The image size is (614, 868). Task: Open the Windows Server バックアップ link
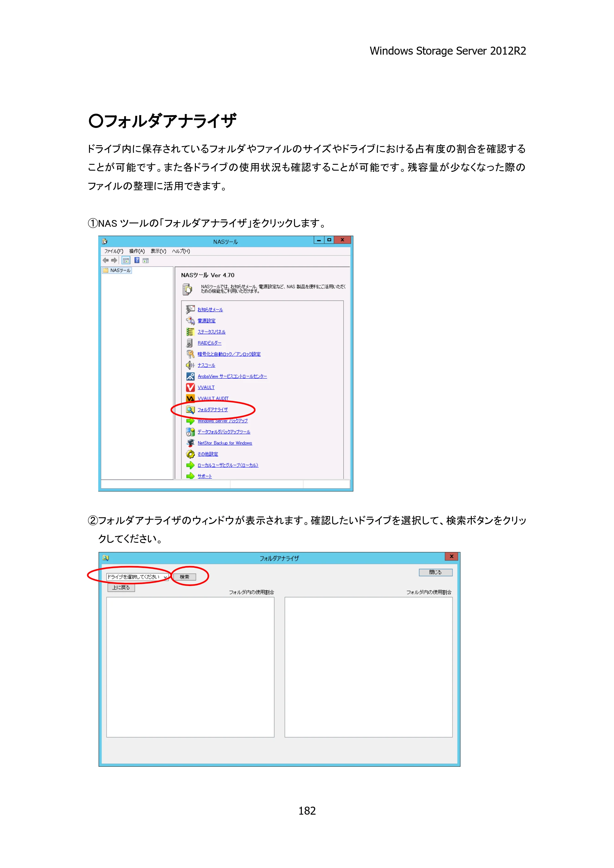coord(223,421)
